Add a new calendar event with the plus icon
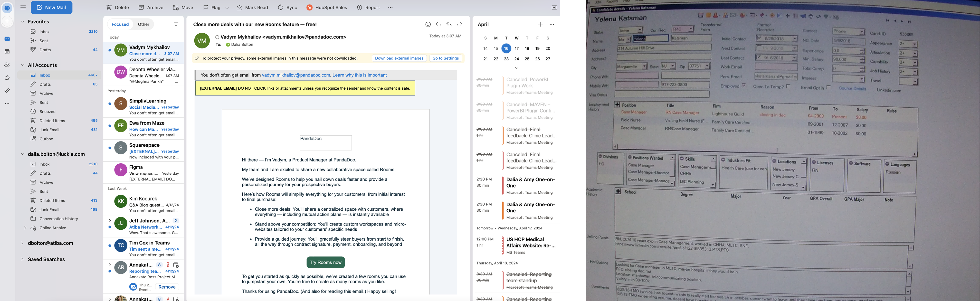This screenshot has width=980, height=301. click(x=540, y=24)
